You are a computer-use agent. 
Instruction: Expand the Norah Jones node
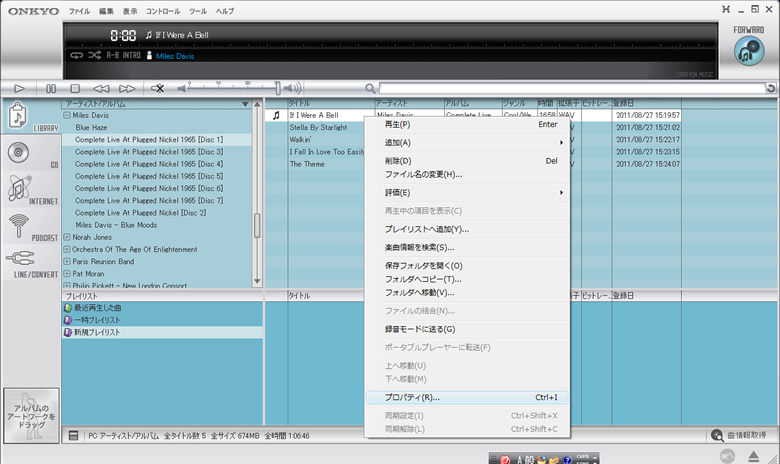pyautogui.click(x=67, y=237)
